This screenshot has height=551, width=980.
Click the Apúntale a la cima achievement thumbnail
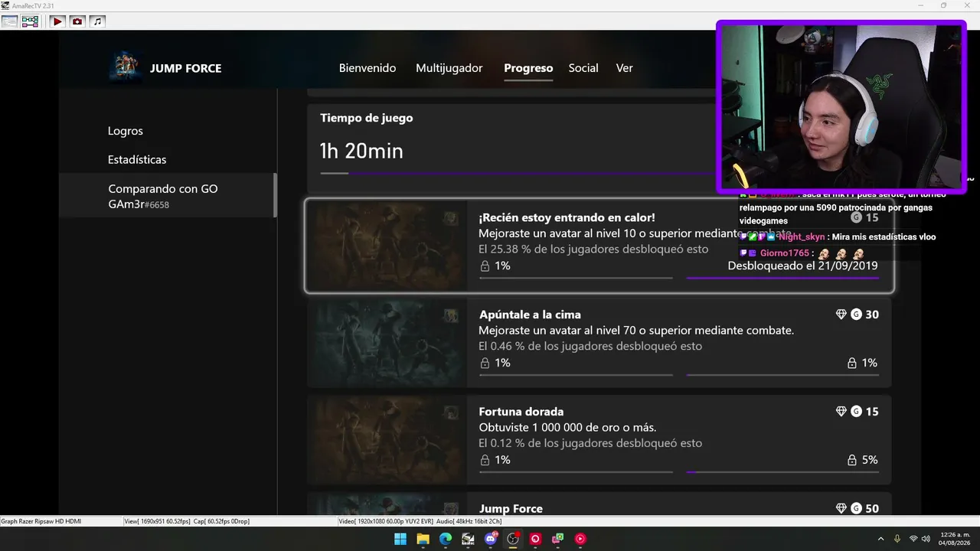pyautogui.click(x=387, y=343)
